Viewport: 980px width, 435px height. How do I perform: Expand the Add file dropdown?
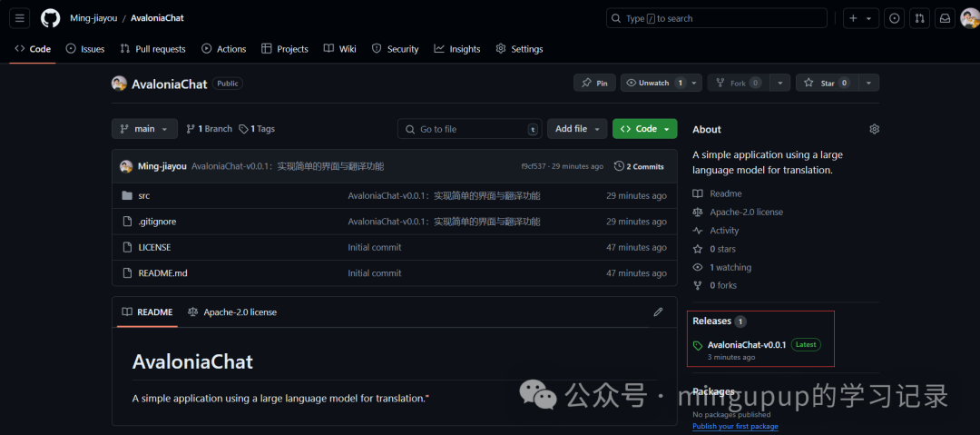576,129
